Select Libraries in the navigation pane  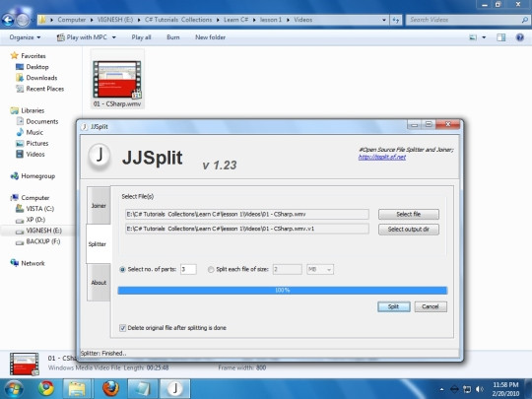(x=33, y=110)
